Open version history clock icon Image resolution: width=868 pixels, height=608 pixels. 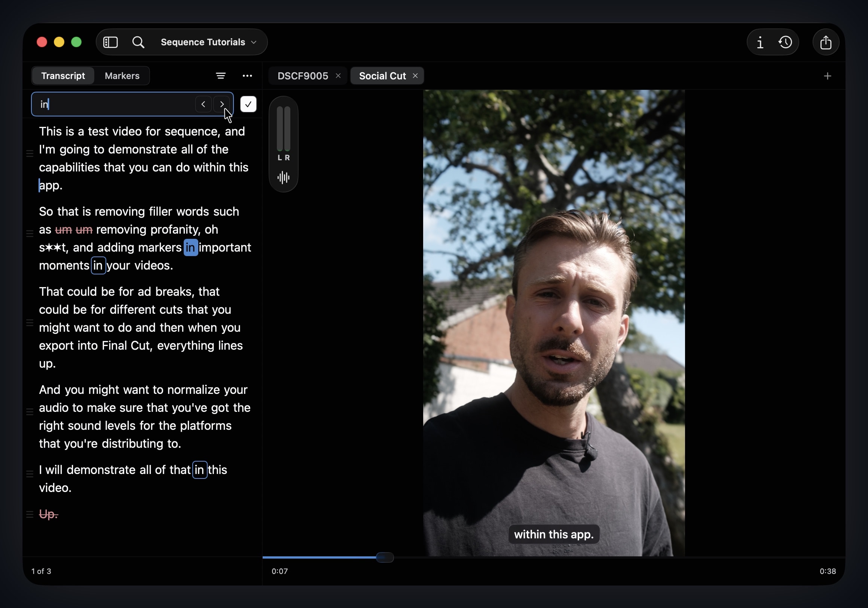click(785, 42)
